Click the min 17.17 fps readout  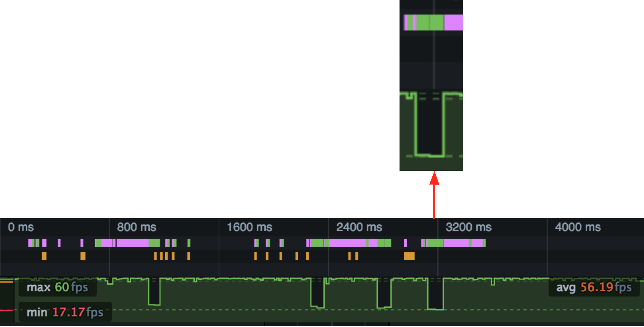click(x=65, y=312)
